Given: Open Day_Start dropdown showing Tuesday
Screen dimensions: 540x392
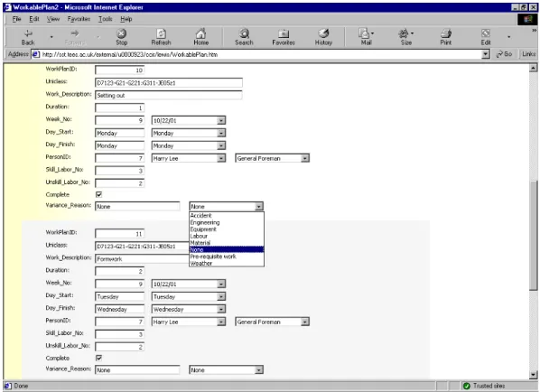Looking at the screenshot, I should click(221, 296).
